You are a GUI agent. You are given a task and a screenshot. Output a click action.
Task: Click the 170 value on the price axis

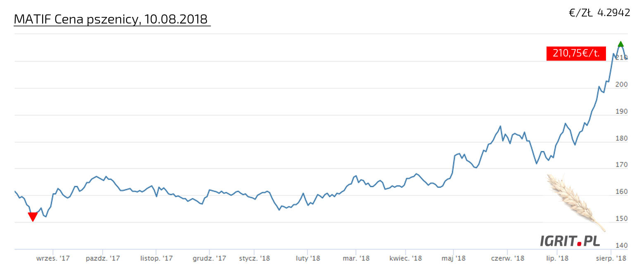(x=621, y=165)
